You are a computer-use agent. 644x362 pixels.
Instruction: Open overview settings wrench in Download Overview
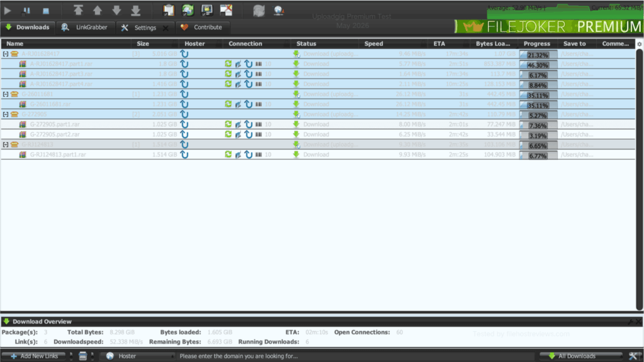[x=630, y=322]
